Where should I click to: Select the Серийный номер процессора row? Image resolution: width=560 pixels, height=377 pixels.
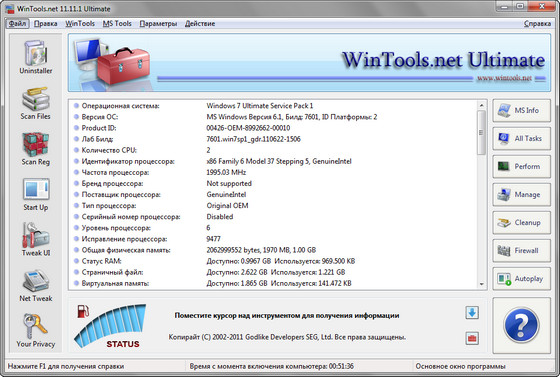(274, 217)
